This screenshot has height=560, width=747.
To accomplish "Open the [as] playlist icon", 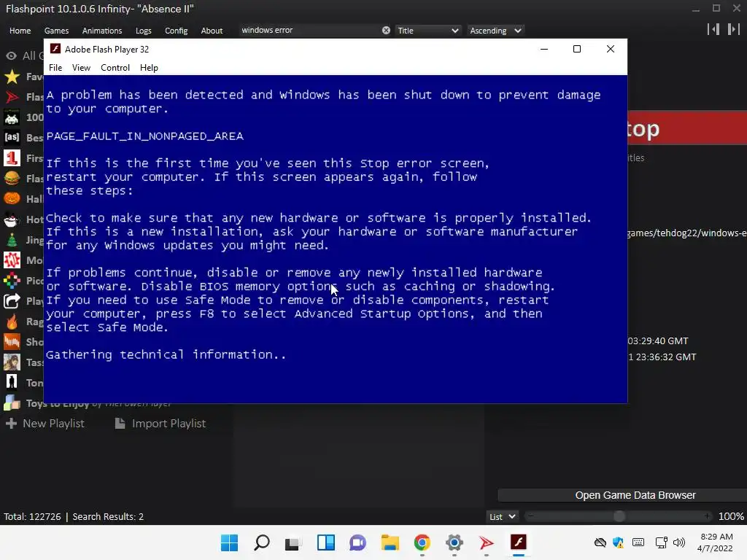I will pyautogui.click(x=12, y=137).
